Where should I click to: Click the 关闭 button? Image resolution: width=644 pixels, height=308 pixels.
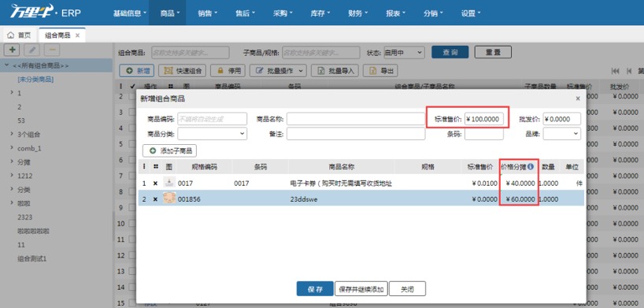pyautogui.click(x=407, y=288)
